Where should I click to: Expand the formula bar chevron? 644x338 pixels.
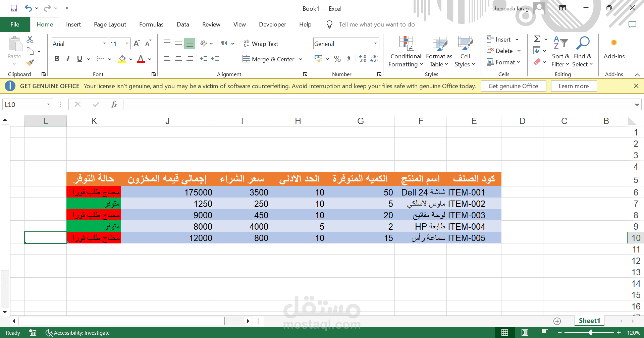(x=637, y=105)
